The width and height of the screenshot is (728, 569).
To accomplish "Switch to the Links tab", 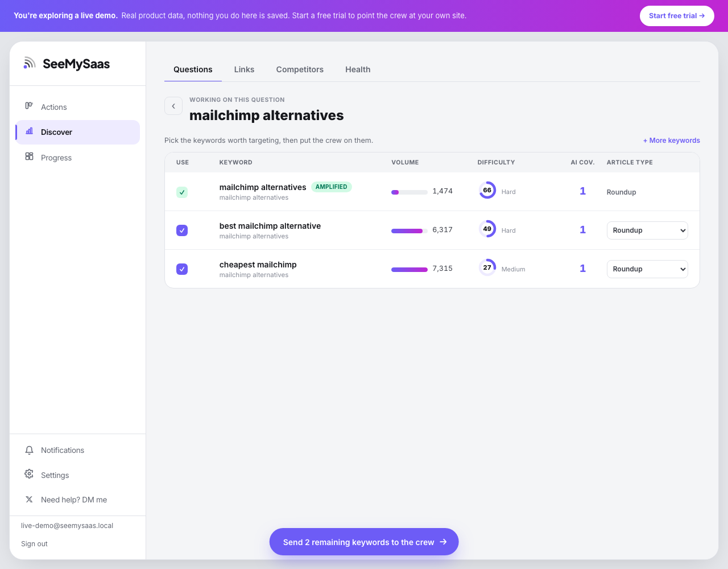I will tap(244, 69).
